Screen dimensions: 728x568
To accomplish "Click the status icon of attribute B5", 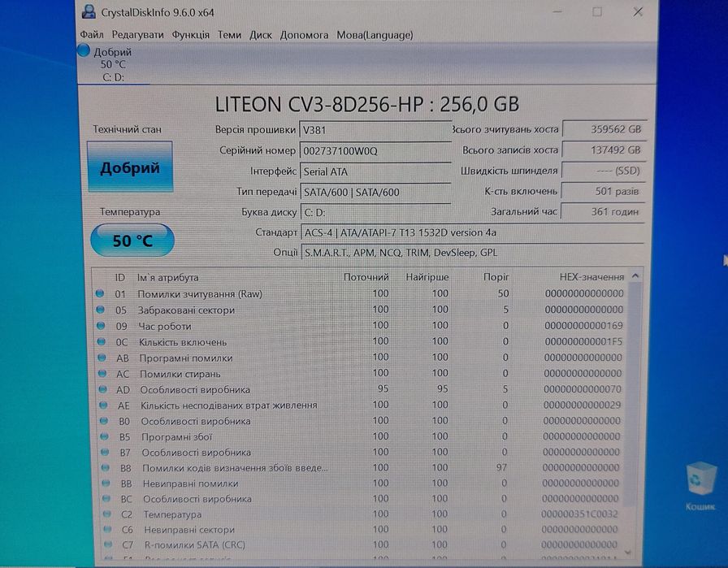I will [105, 436].
